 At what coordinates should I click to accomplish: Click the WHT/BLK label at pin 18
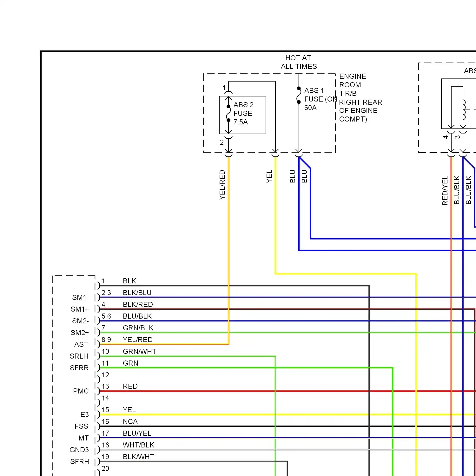138,445
